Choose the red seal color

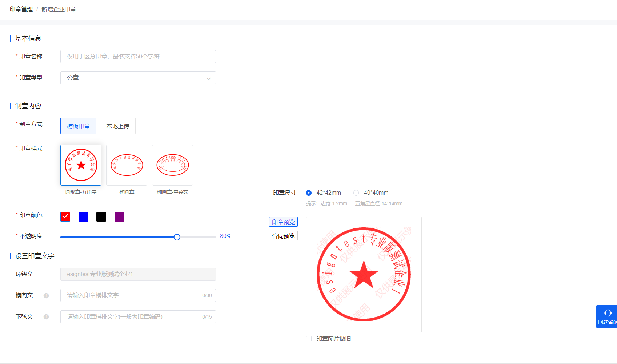[x=65, y=217]
